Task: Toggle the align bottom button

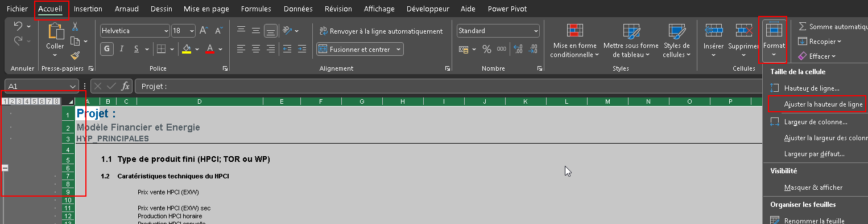Action: (x=271, y=31)
